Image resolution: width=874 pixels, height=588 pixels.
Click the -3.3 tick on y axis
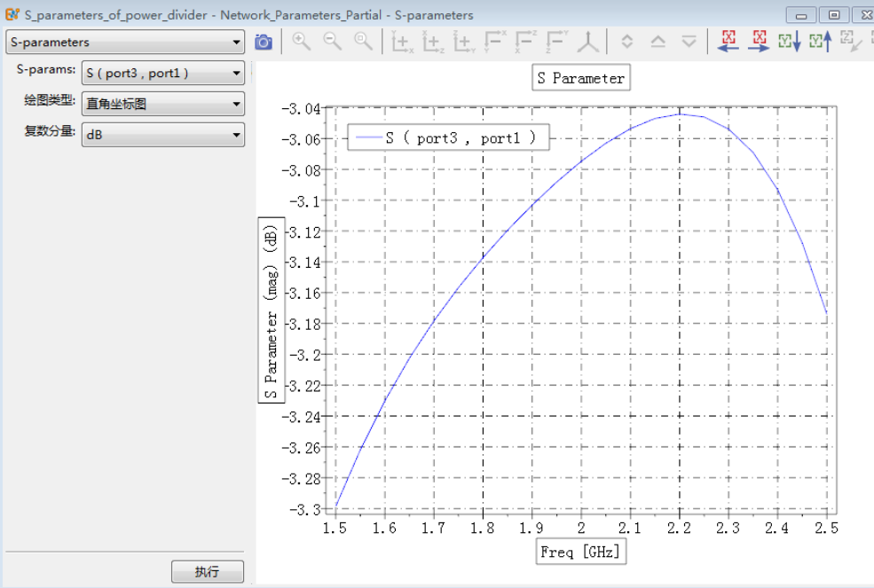click(305, 509)
